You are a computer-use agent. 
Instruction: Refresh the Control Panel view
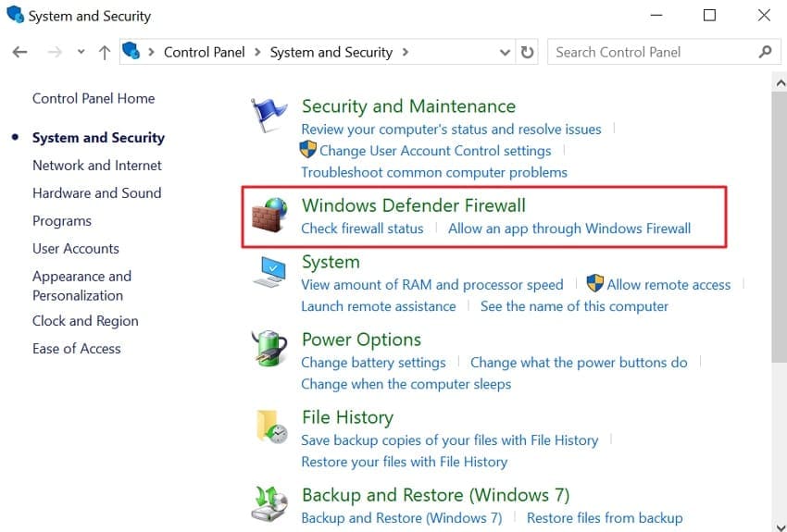point(527,52)
